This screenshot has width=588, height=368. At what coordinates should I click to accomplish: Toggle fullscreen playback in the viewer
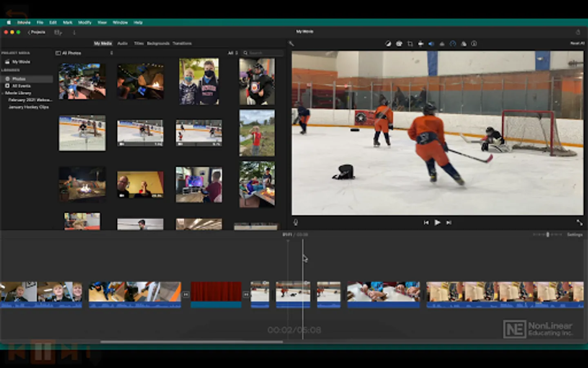click(579, 222)
